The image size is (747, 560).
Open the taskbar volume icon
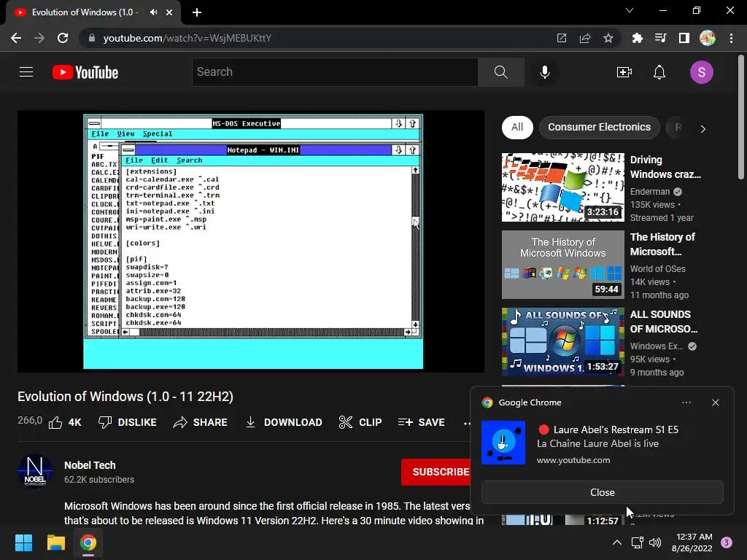click(655, 542)
